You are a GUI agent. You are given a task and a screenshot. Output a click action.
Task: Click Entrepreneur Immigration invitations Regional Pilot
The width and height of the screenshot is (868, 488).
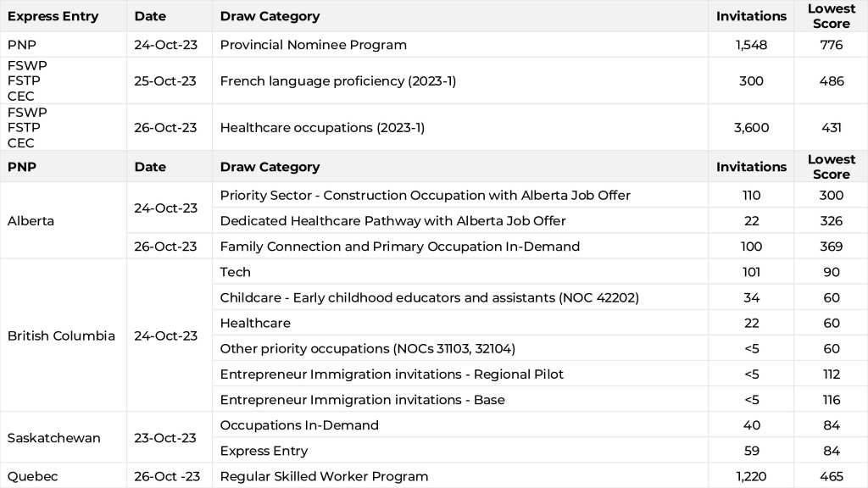point(392,374)
